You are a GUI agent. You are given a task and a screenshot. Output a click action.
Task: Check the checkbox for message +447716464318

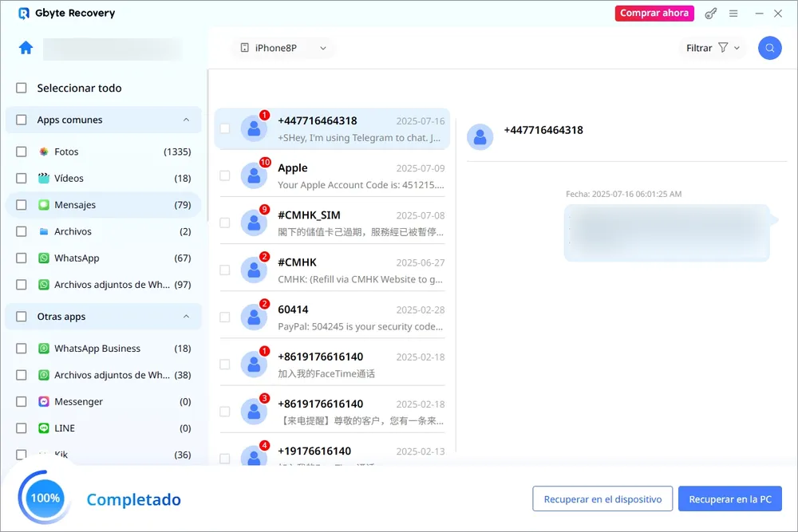pyautogui.click(x=224, y=128)
